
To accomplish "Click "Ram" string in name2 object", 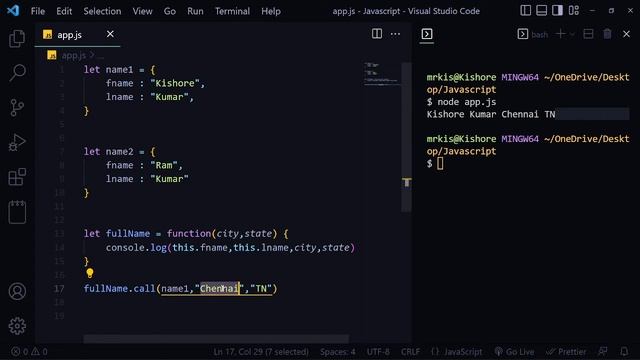I will [164, 165].
